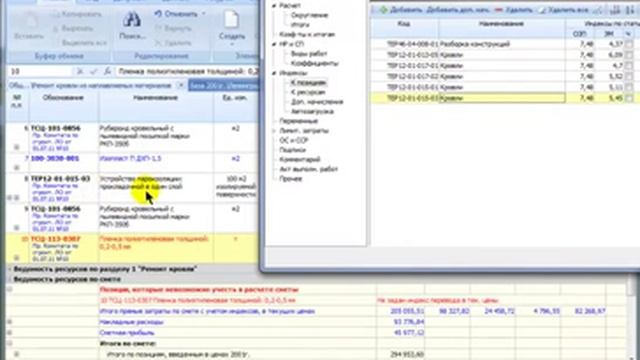
Task: Click Добавить доп. начисл. in dialog toolbar
Action: pyautogui.click(x=458, y=10)
